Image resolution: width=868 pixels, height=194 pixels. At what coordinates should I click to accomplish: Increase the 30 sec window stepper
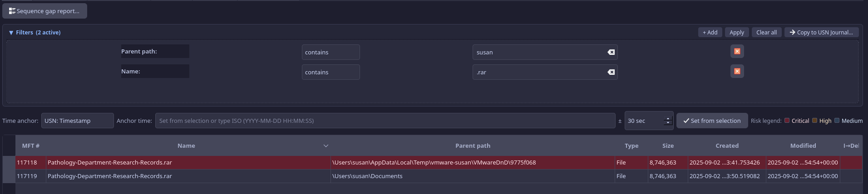tap(667, 119)
